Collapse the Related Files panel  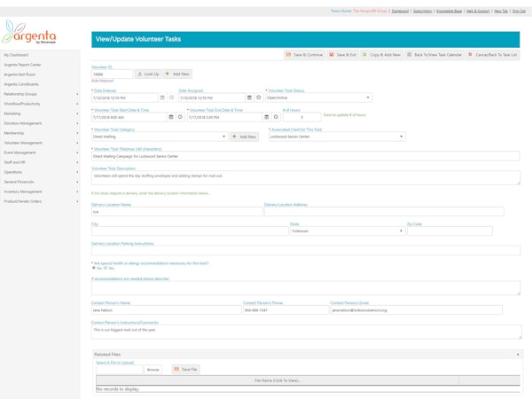[x=518, y=355]
